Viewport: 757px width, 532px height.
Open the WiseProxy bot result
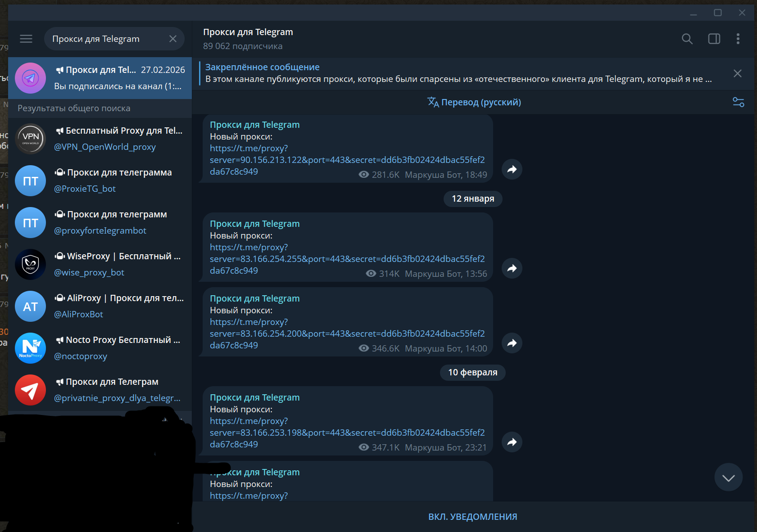pyautogui.click(x=100, y=264)
